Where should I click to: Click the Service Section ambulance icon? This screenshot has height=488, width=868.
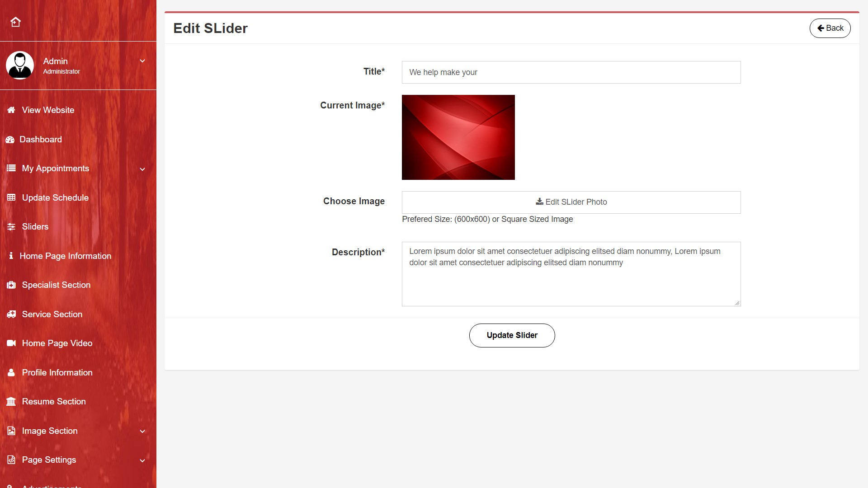tap(11, 314)
